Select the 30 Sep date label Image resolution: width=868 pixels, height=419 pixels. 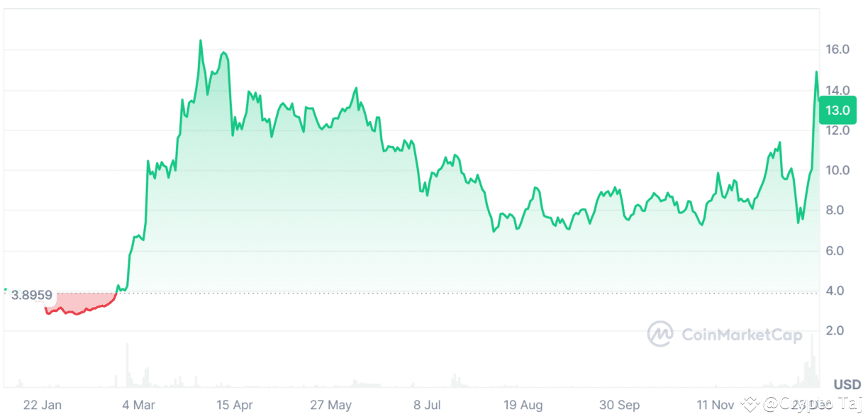619,406
